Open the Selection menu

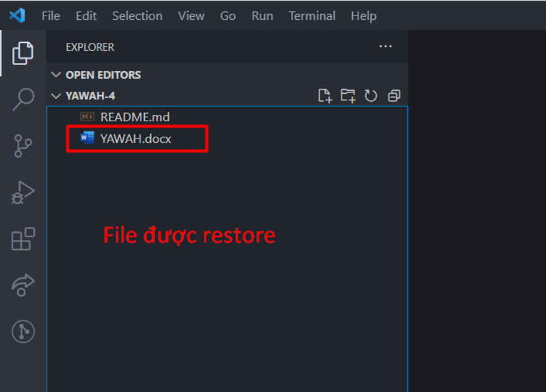(x=137, y=16)
